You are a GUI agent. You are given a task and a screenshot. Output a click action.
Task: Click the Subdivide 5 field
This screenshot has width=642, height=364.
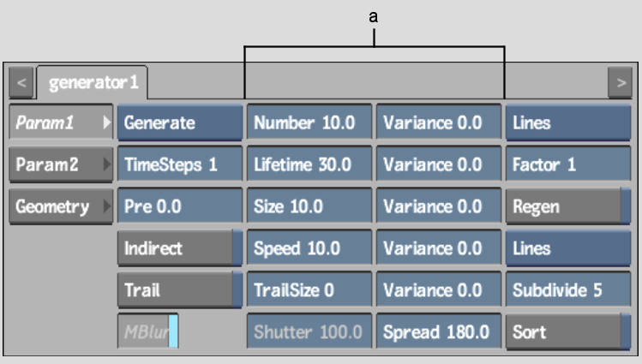pos(567,290)
